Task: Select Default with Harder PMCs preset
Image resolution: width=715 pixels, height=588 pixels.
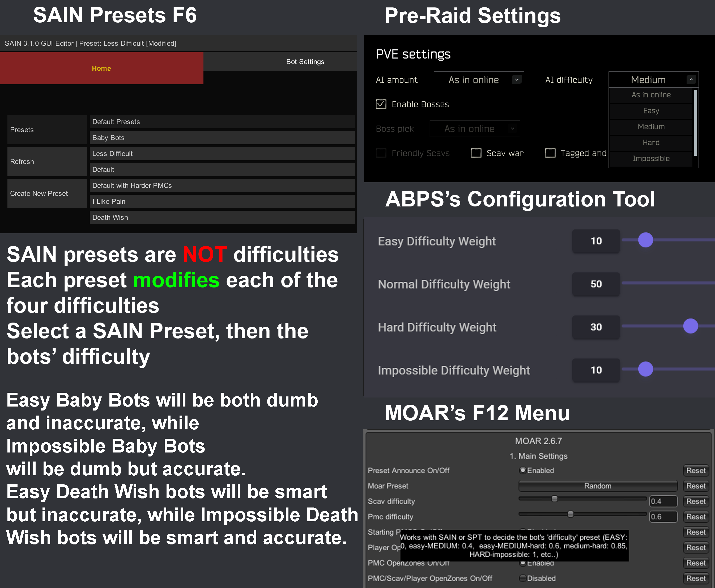Action: [x=222, y=185]
